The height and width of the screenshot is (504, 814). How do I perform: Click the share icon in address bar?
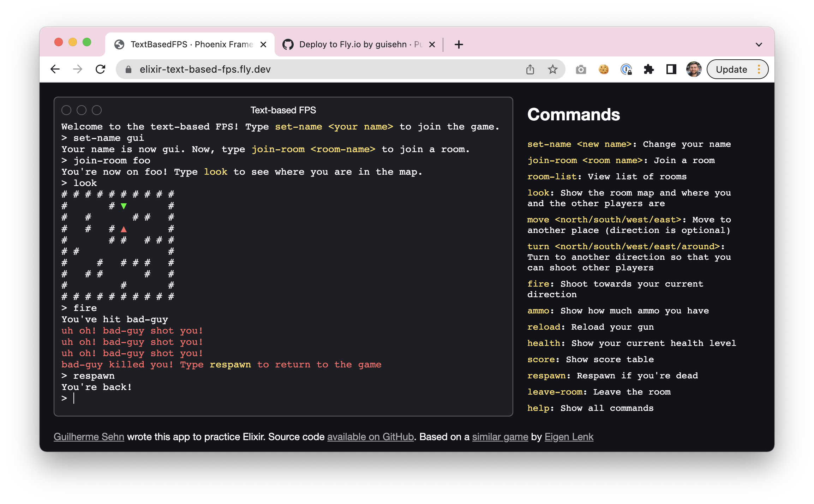pyautogui.click(x=530, y=69)
